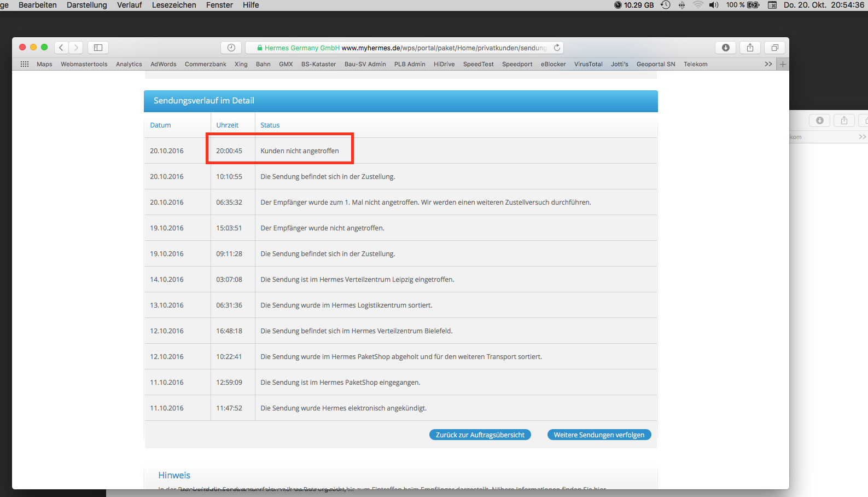Select 'elektronisch angekündigt' status row
868x497 pixels.
[343, 408]
